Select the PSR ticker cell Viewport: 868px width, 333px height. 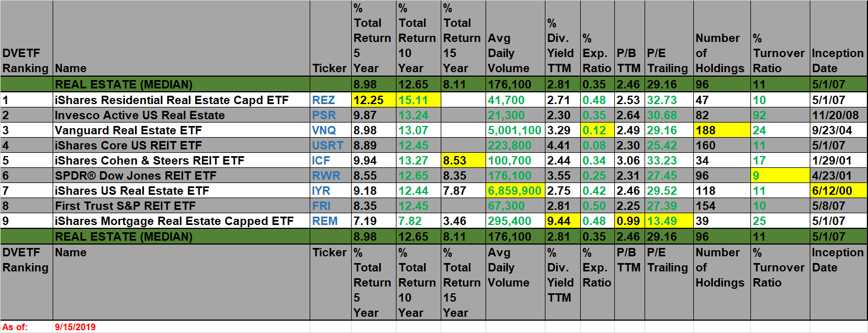coord(330,115)
